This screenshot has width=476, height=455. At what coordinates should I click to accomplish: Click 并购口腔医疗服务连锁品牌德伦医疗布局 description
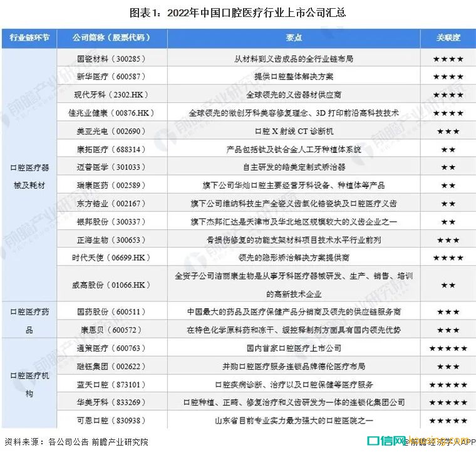coord(294,366)
